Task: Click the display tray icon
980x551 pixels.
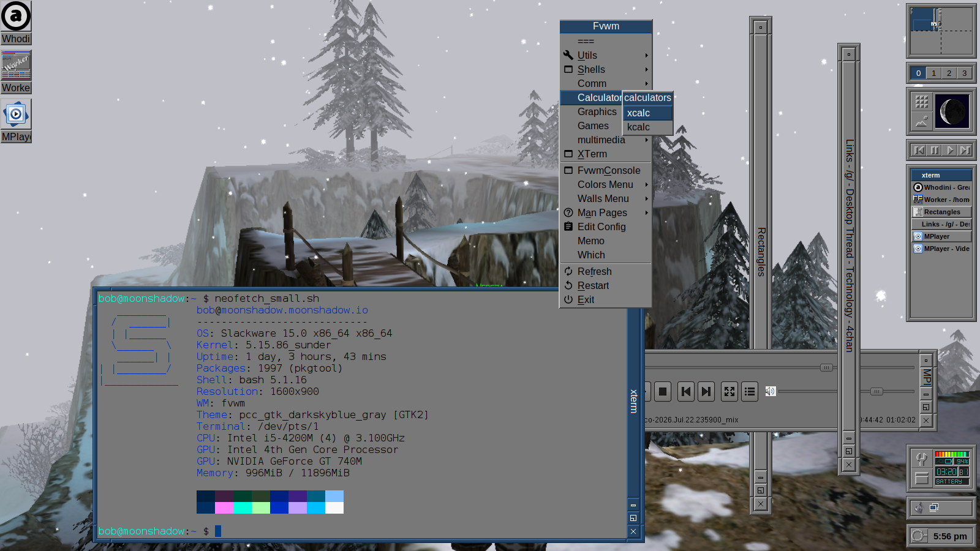Action: coord(934,508)
